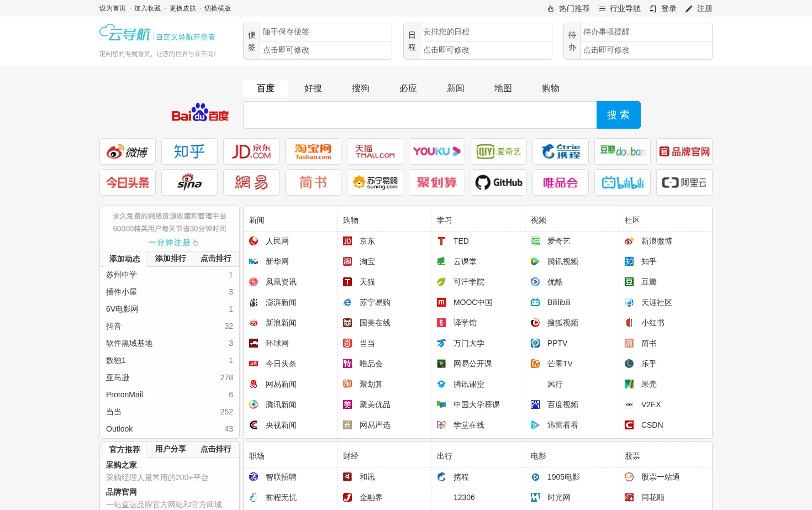Click the TED icon in 学习 list

(441, 241)
